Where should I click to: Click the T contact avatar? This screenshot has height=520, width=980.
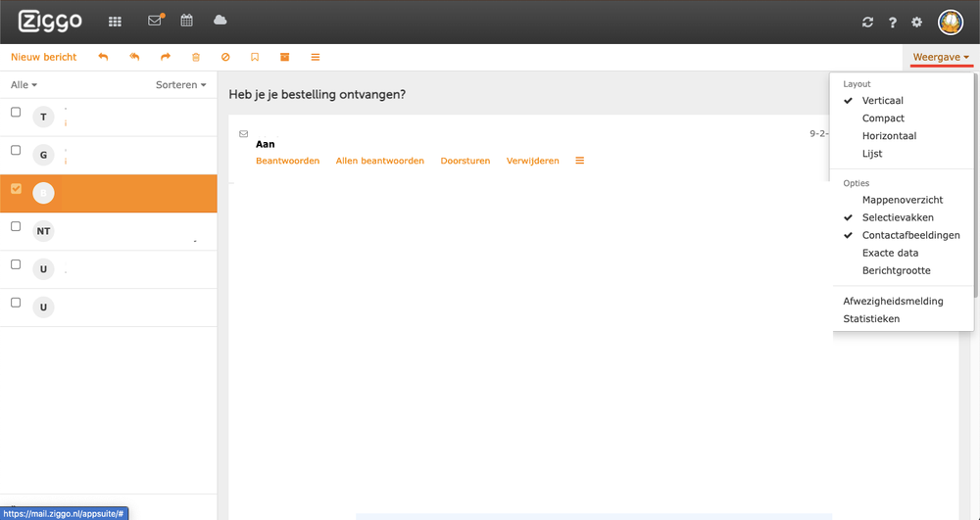pos(43,117)
